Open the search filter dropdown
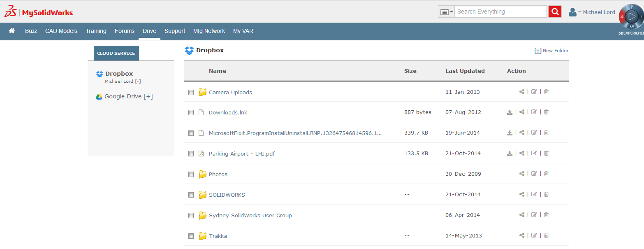Viewport: 644px width, 249px height. (446, 12)
